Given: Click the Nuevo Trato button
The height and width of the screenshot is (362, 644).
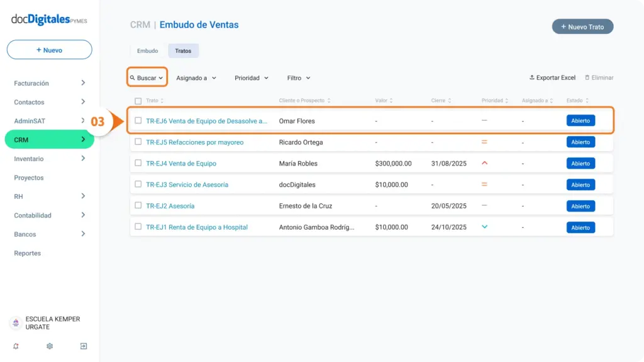Looking at the screenshot, I should click(x=582, y=26).
